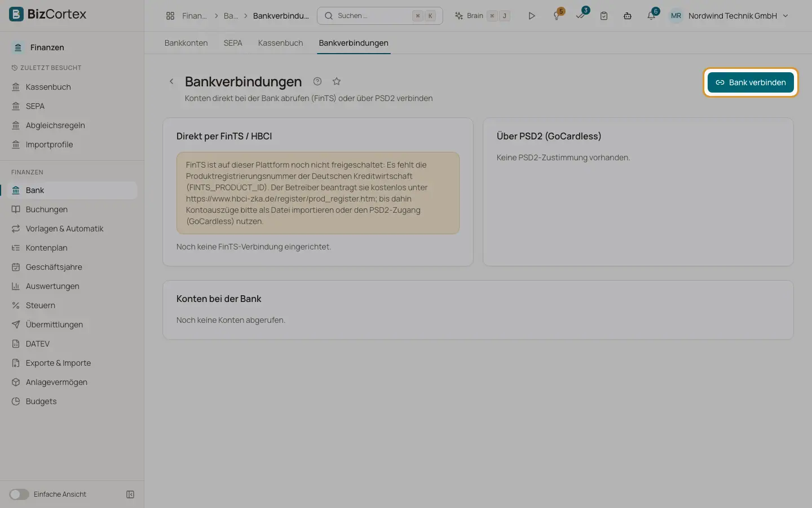Screen dimensions: 812x508
Task: Open Exporte & Importe in the sidebar
Action: pyautogui.click(x=72, y=363)
